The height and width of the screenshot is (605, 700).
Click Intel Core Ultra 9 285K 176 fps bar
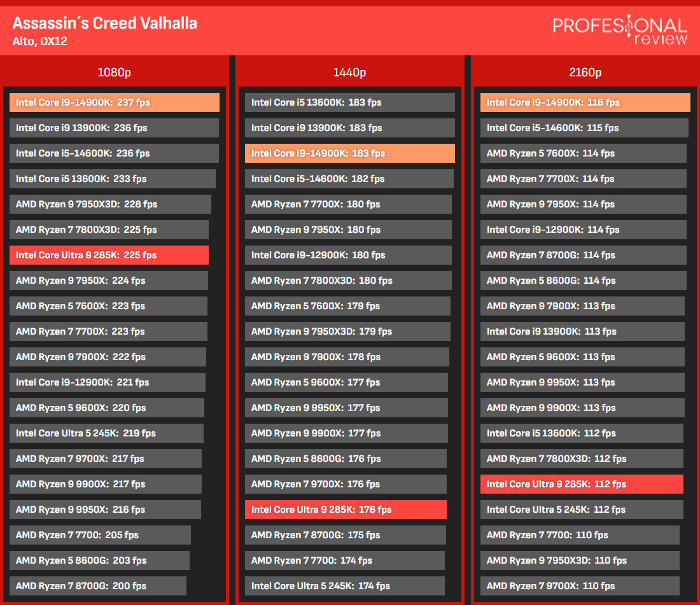(x=346, y=510)
